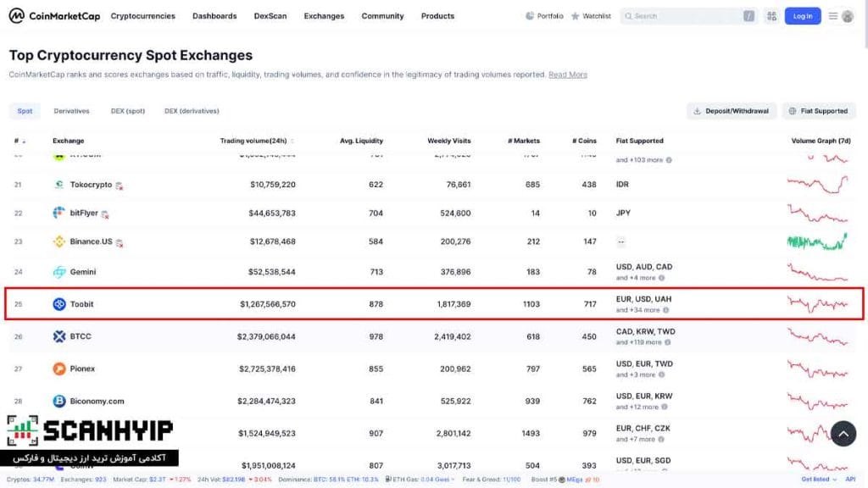Click the Exchanges count in status bar
The height and width of the screenshot is (488, 868).
(x=100, y=480)
